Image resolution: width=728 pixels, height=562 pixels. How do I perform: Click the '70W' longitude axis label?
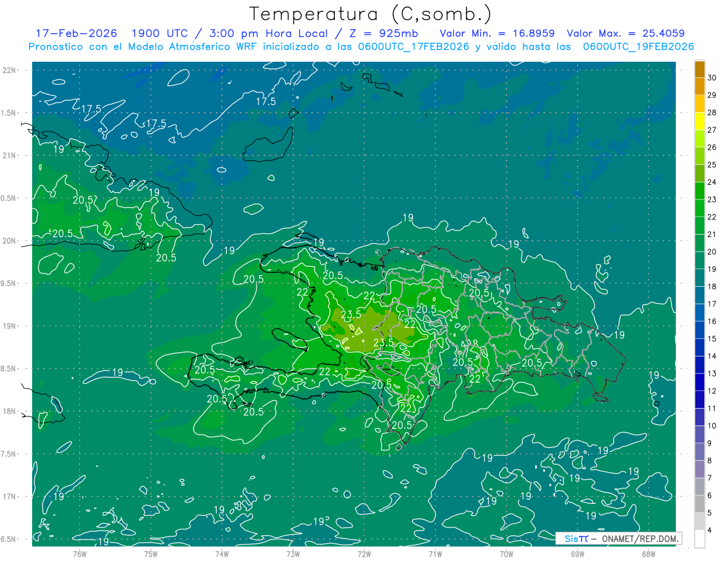click(x=507, y=554)
